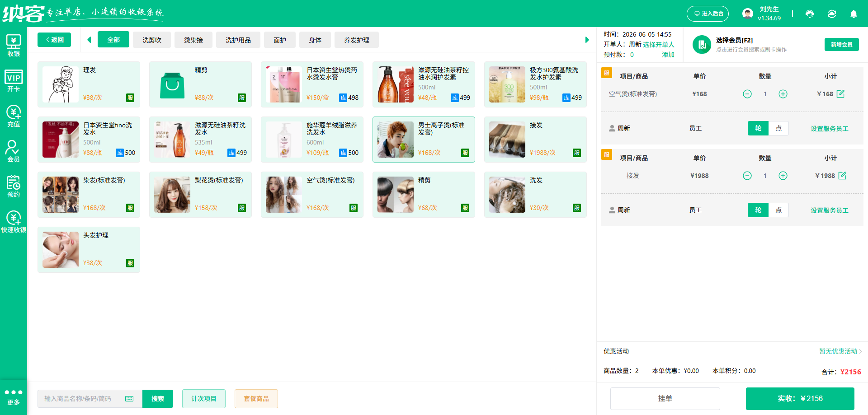Click the 返回 back button

pos(54,40)
